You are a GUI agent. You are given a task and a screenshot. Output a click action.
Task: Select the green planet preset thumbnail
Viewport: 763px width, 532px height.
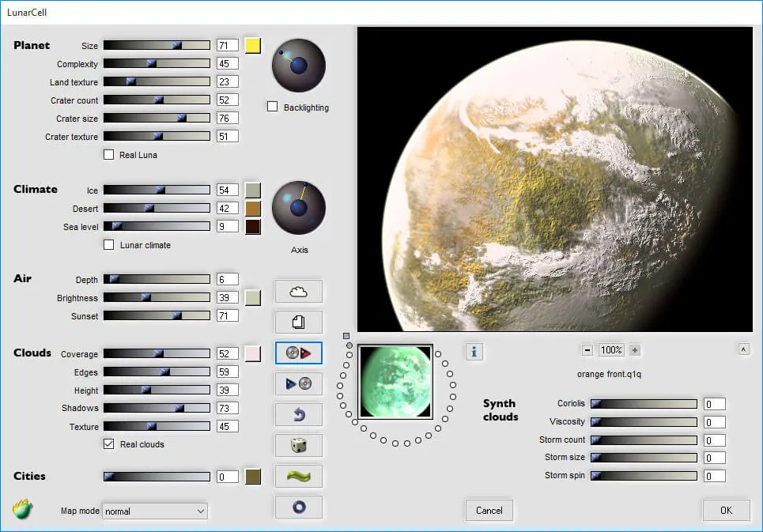(395, 383)
